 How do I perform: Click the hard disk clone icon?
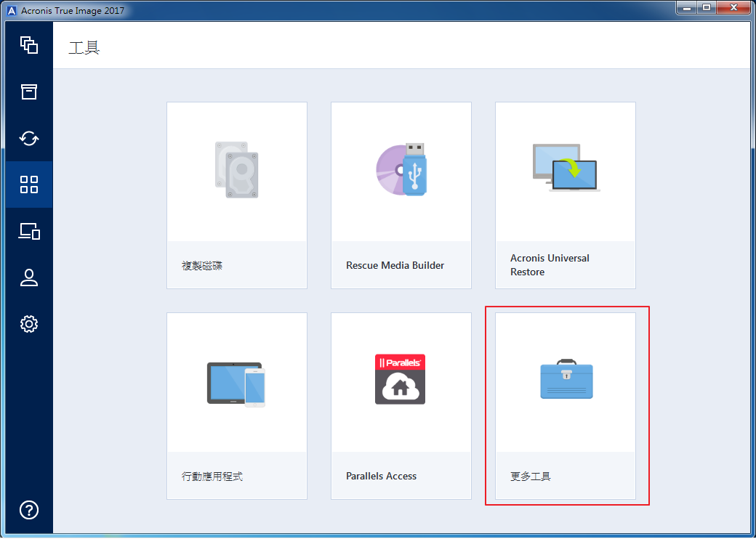[237, 169]
